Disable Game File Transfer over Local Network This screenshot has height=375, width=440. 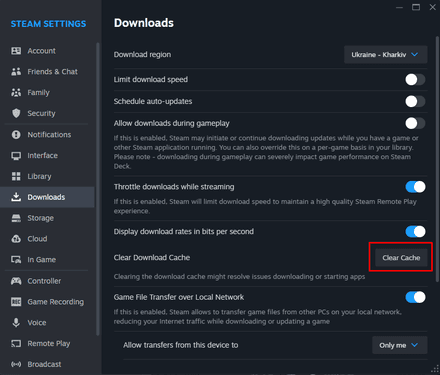pyautogui.click(x=415, y=297)
